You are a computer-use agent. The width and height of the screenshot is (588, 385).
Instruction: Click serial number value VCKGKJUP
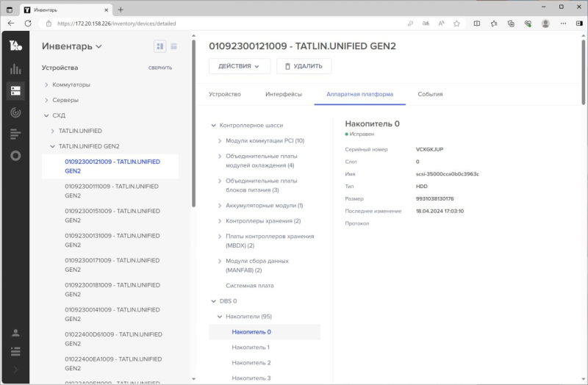point(429,149)
